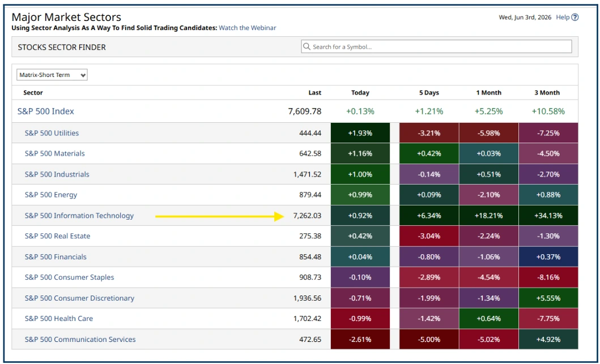Click the -0.10% Consumer Staples Today cell
This screenshot has height=364, width=600.
pos(360,277)
